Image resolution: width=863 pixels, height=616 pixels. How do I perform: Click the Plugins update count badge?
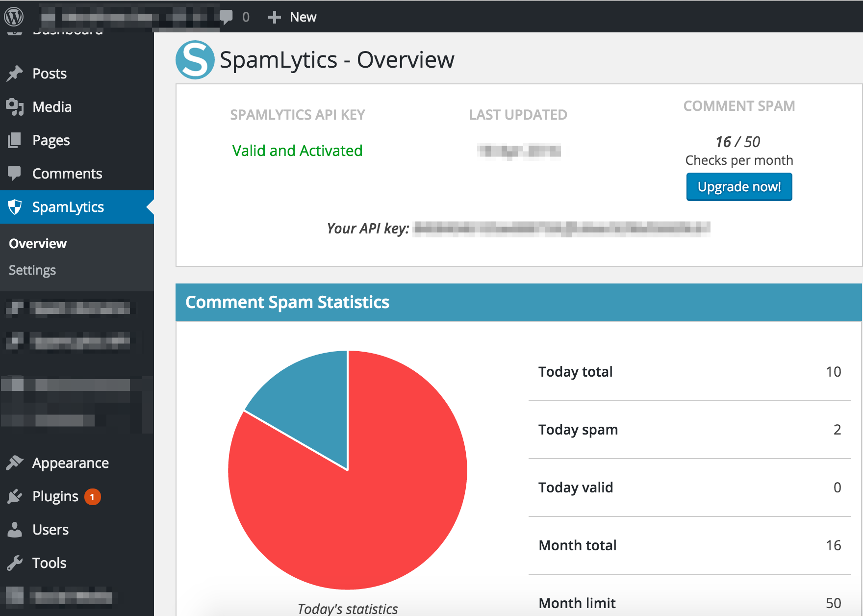pyautogui.click(x=92, y=497)
